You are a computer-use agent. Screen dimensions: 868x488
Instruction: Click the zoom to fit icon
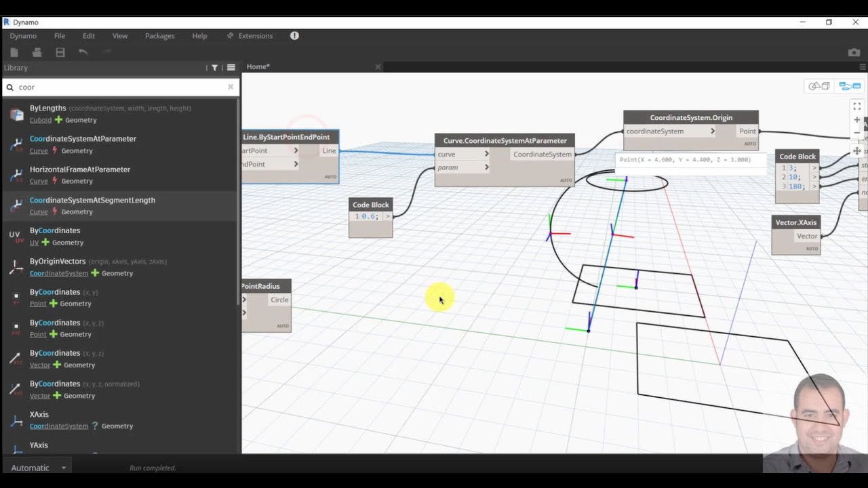click(857, 106)
